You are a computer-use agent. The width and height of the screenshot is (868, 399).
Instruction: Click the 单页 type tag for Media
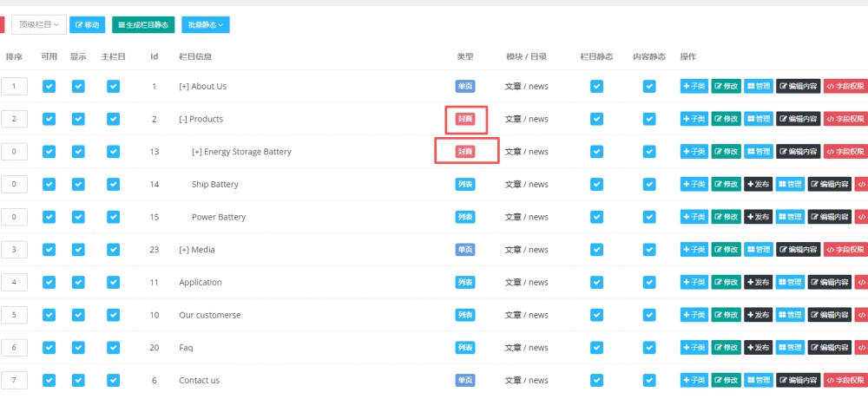click(465, 250)
